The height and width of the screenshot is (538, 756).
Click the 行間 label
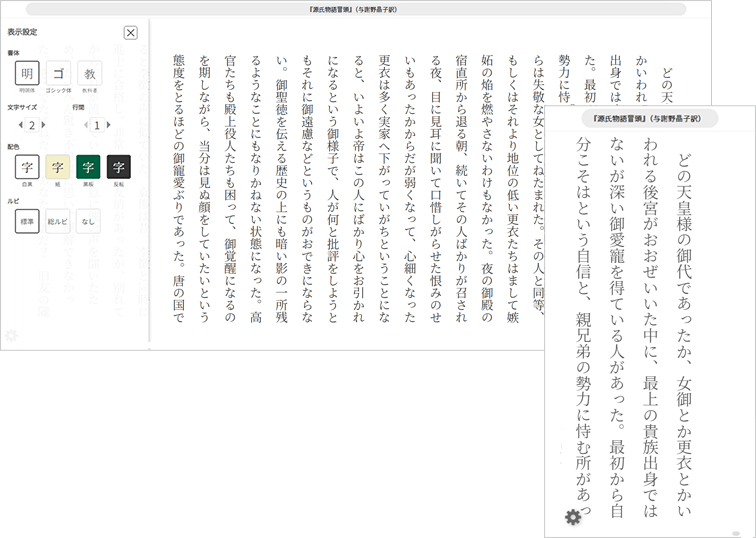(x=79, y=108)
